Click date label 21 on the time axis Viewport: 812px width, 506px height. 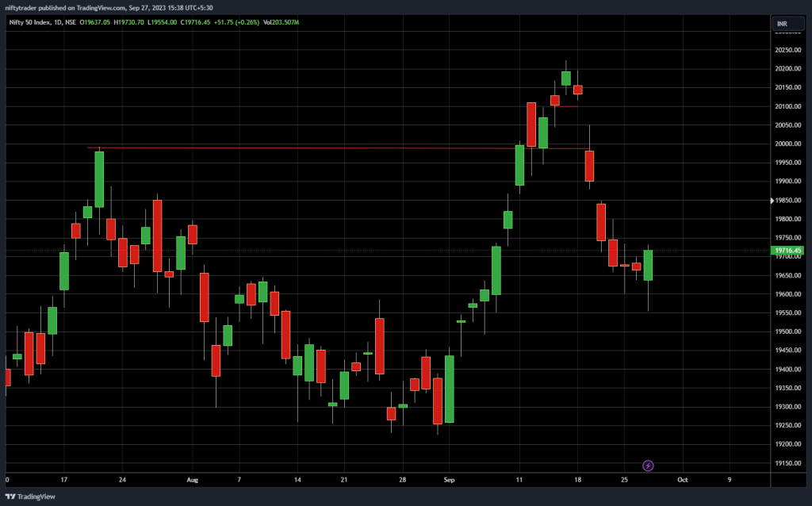pos(344,480)
